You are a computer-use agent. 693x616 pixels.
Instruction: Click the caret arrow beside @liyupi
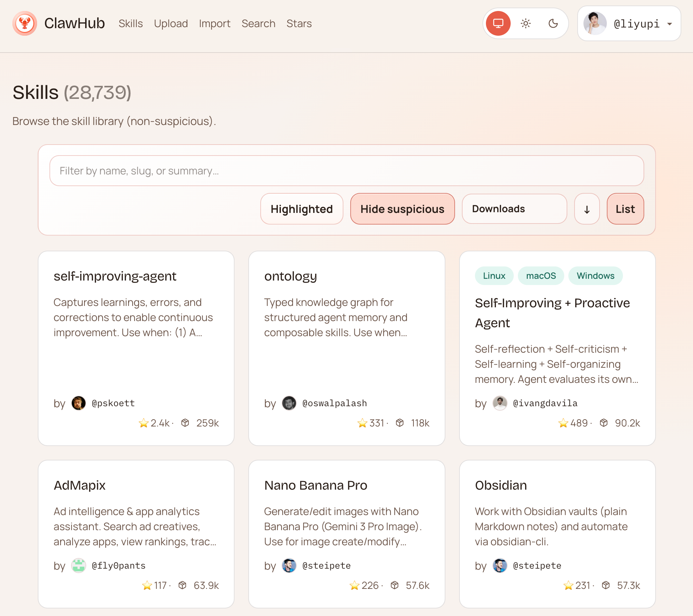coord(670,24)
